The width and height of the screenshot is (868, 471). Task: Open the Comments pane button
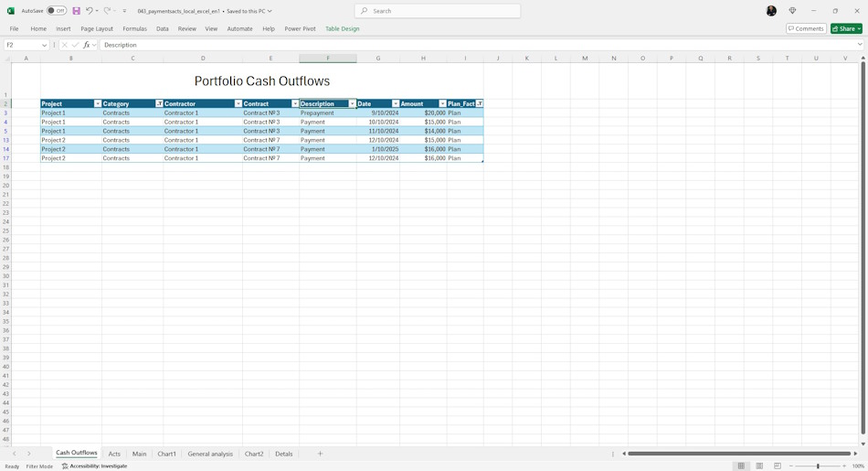[x=806, y=28]
